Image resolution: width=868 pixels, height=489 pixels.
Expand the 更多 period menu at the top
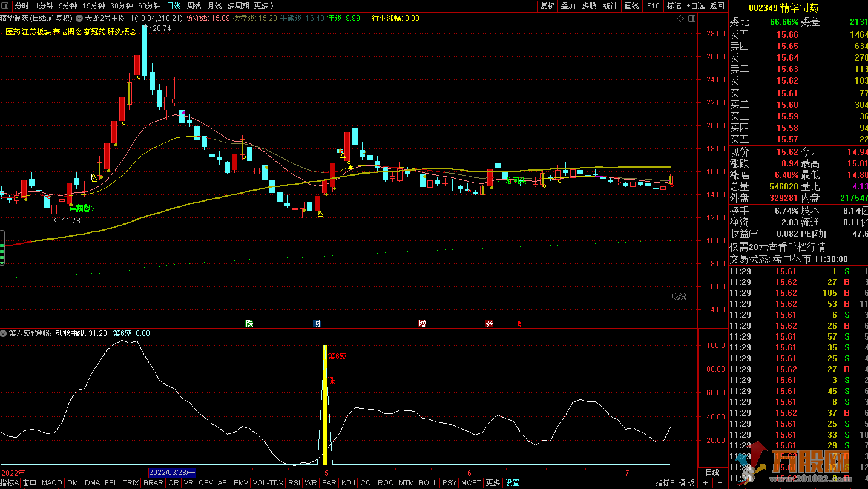[x=263, y=5]
